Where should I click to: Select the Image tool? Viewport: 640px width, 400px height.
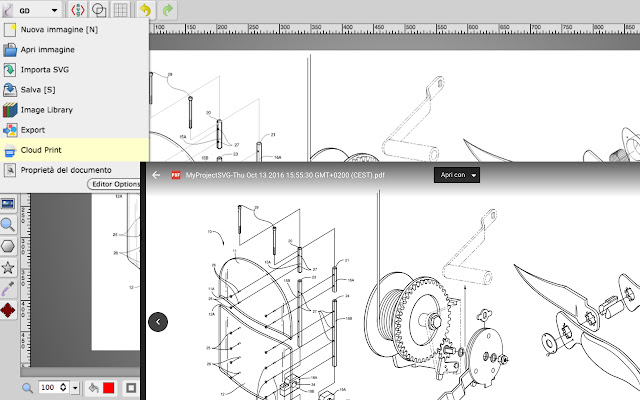click(8, 203)
